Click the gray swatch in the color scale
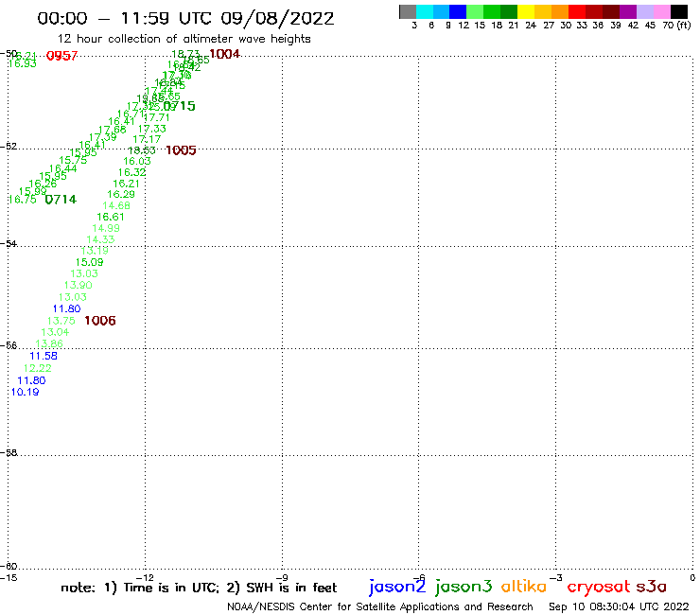 (x=408, y=11)
